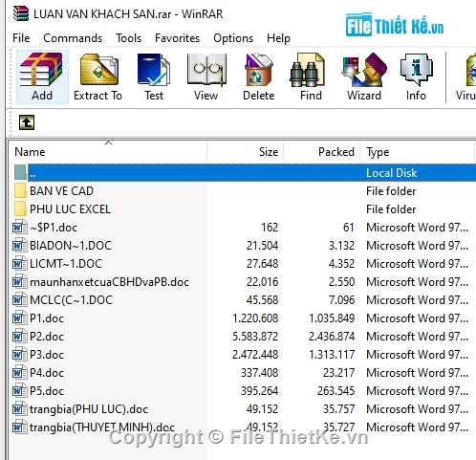Screen dimensions: 476x460
Task: Click the Delete files toolbar icon
Action: pos(259,77)
